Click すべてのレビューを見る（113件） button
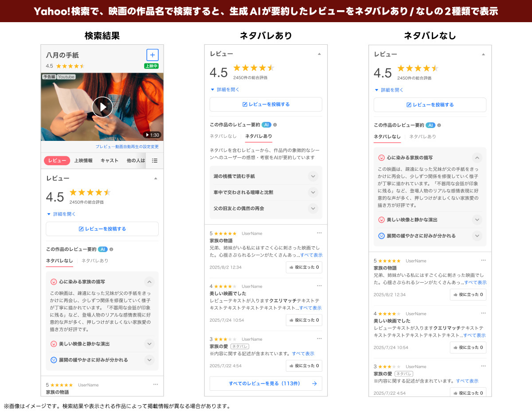 tap(266, 384)
